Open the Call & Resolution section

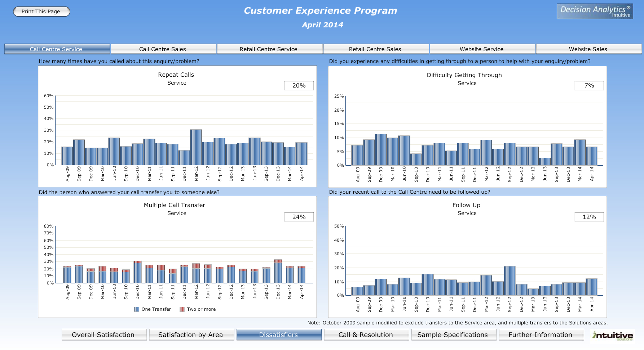click(366, 335)
